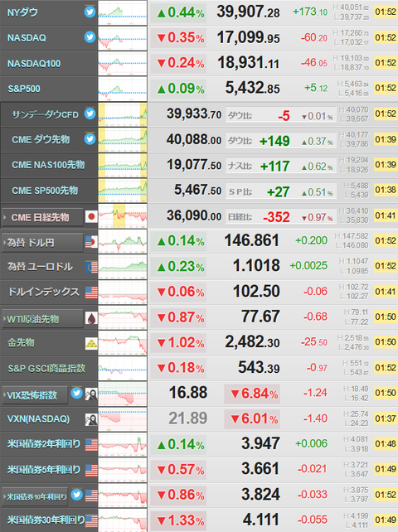Click the scream face icon on the VXN(NASDAQ) row
The height and width of the screenshot is (532, 398).
point(91,419)
